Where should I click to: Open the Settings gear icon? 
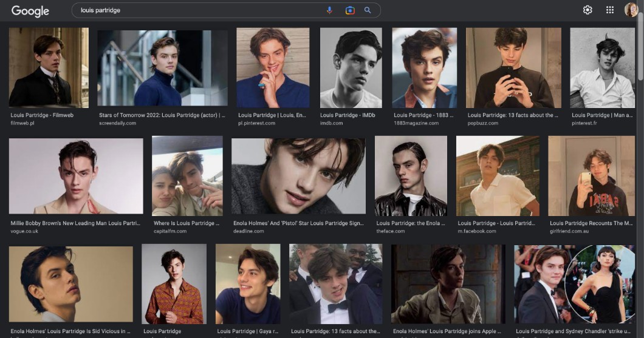pyautogui.click(x=587, y=10)
